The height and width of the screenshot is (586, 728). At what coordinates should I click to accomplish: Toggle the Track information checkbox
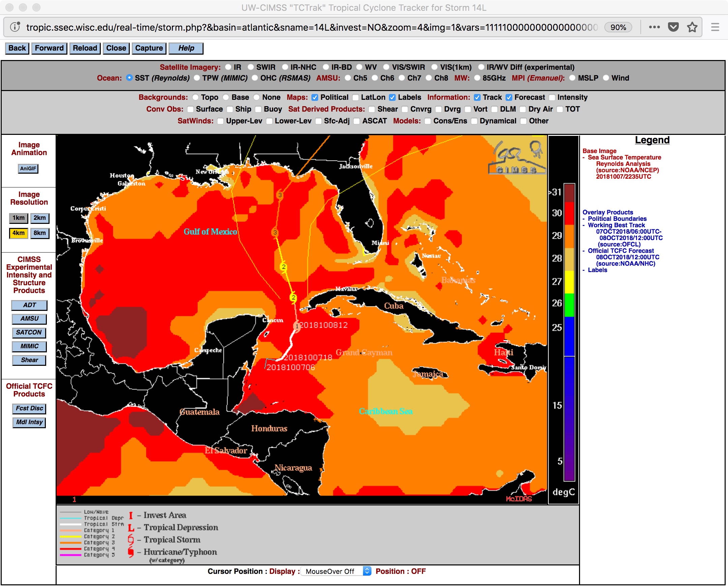(477, 97)
